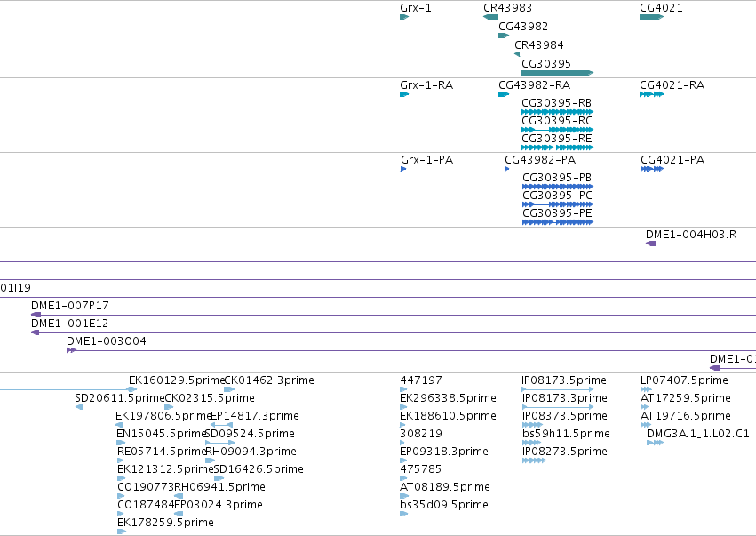Click the CG30395-PE protein label

tap(557, 213)
